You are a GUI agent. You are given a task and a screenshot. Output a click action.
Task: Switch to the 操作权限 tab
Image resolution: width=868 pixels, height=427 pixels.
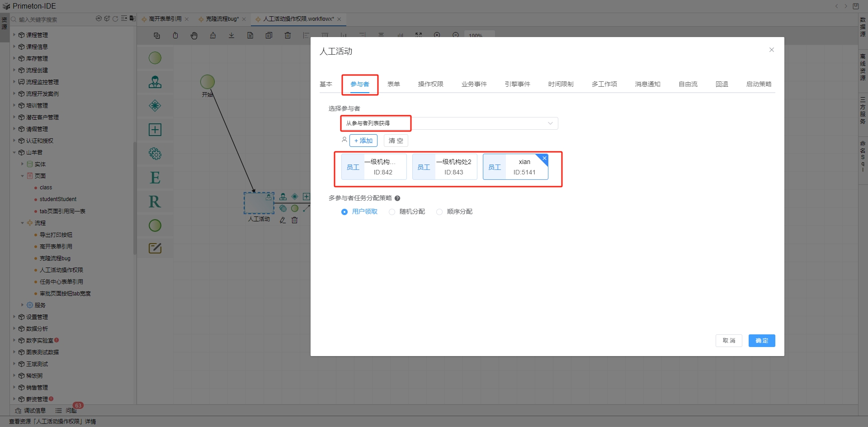[430, 84]
